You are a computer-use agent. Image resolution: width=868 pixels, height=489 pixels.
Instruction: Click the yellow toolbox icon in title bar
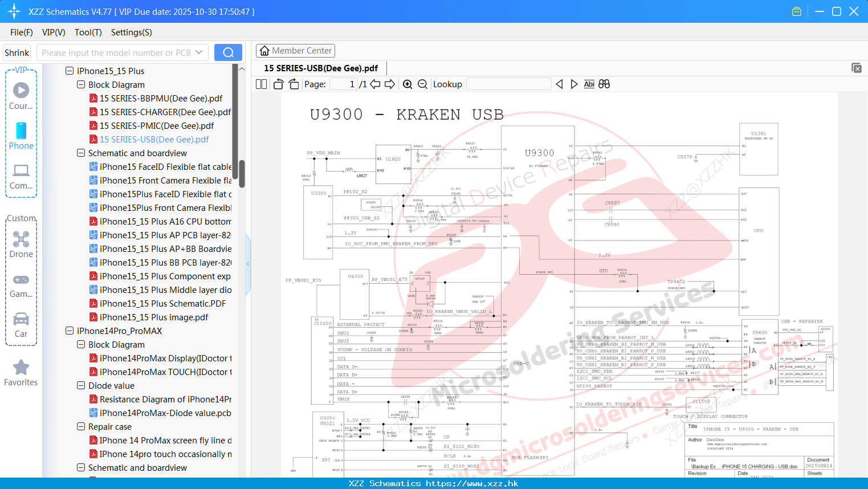point(797,11)
